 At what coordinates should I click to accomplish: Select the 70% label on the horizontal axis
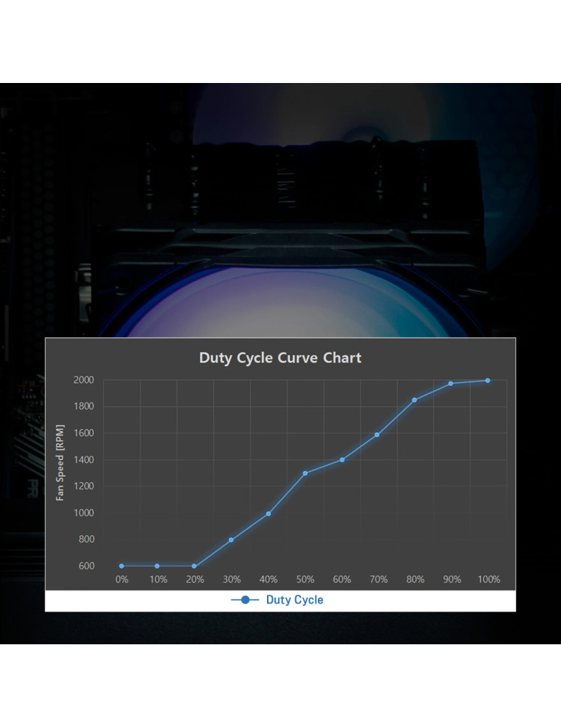point(378,579)
